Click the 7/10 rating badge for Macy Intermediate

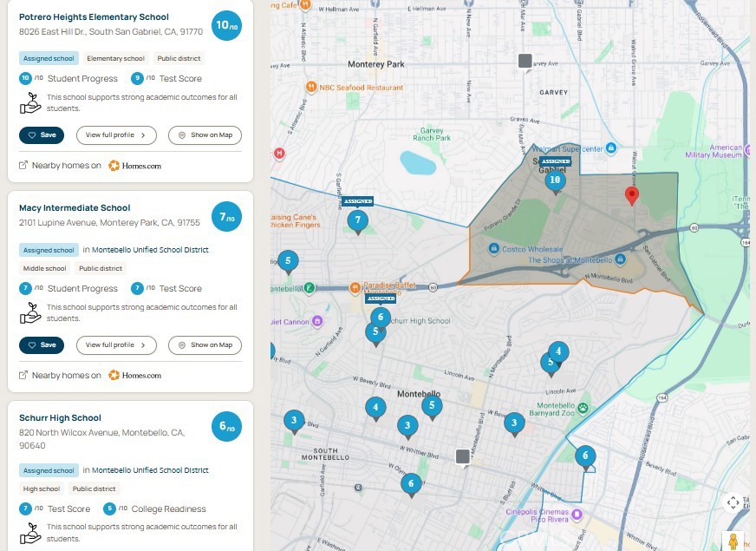coord(226,217)
